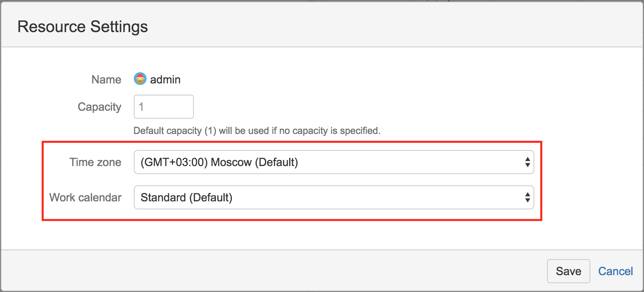Click the admin avatar icon
This screenshot has height=292, width=644.
tap(140, 79)
